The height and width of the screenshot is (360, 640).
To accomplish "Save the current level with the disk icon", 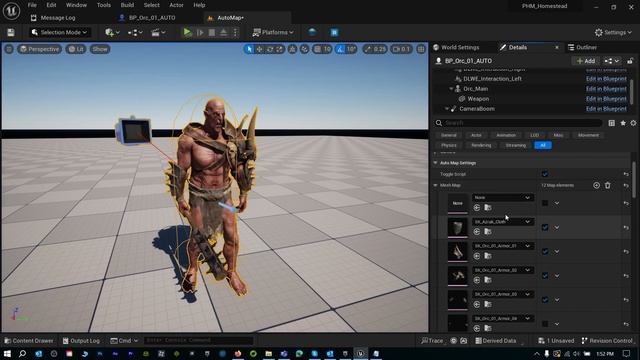I will 11,32.
